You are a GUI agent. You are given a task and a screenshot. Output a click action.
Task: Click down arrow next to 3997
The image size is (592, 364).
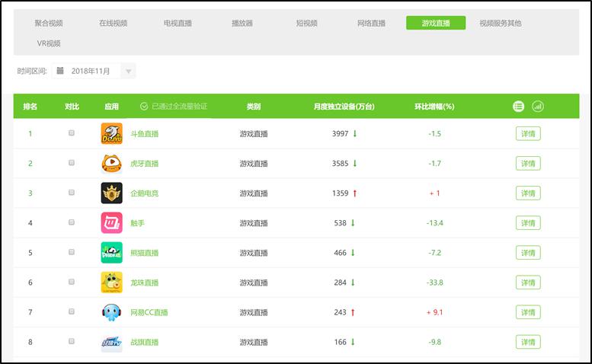point(355,133)
